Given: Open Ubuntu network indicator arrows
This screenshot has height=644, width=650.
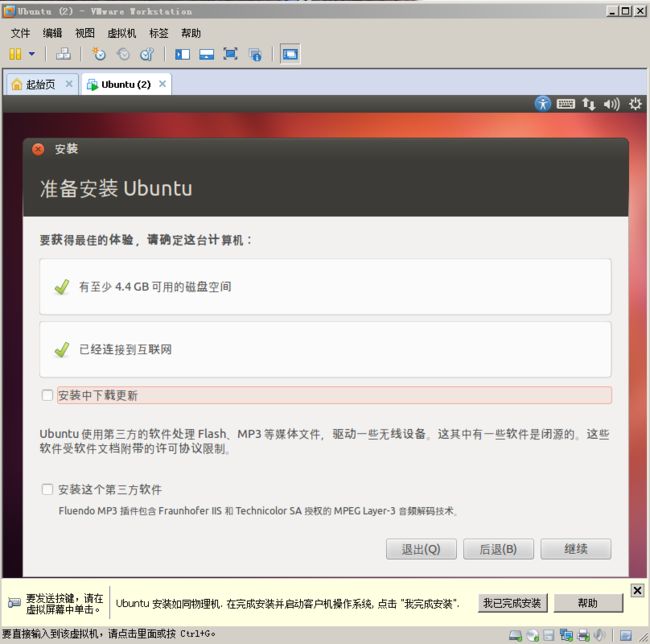Looking at the screenshot, I should point(589,104).
